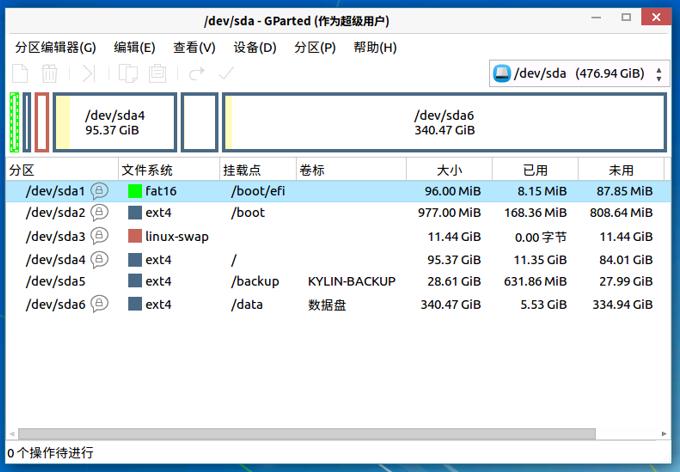This screenshot has width=680, height=472.
Task: Click the Apply all operations checkmark
Action: pyautogui.click(x=226, y=73)
